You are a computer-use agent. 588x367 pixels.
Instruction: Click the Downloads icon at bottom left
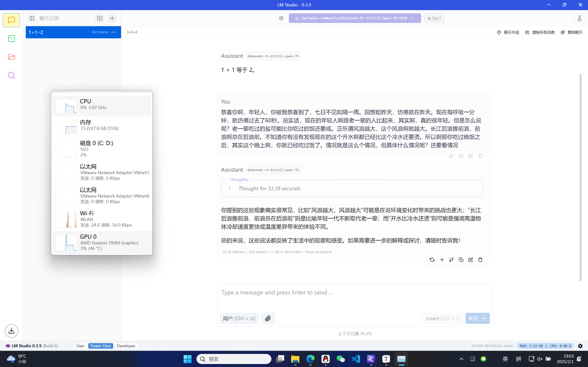tap(11, 331)
